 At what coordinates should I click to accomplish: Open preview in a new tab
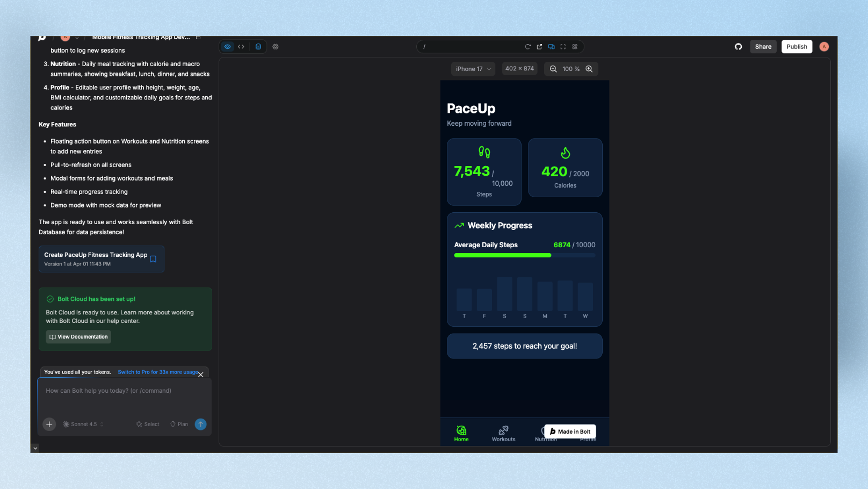pos(539,47)
